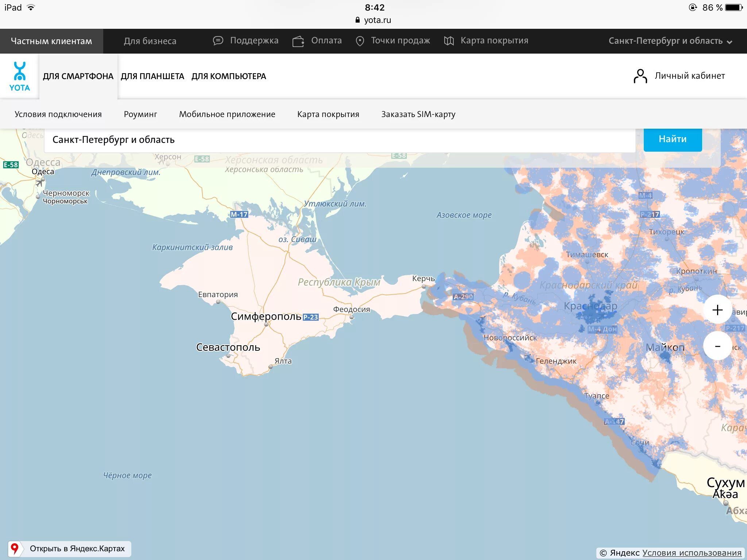Zoom out the map with the minus button
747x560 pixels.
(x=717, y=346)
